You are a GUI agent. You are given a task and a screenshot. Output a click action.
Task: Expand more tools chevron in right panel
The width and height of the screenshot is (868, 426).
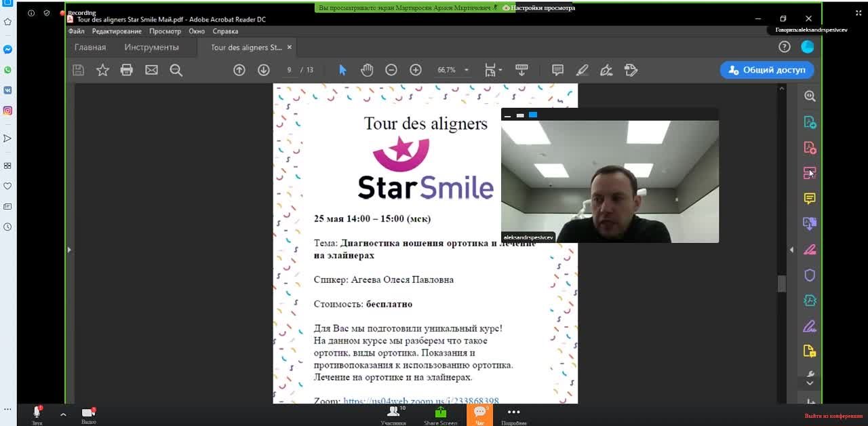pyautogui.click(x=810, y=383)
